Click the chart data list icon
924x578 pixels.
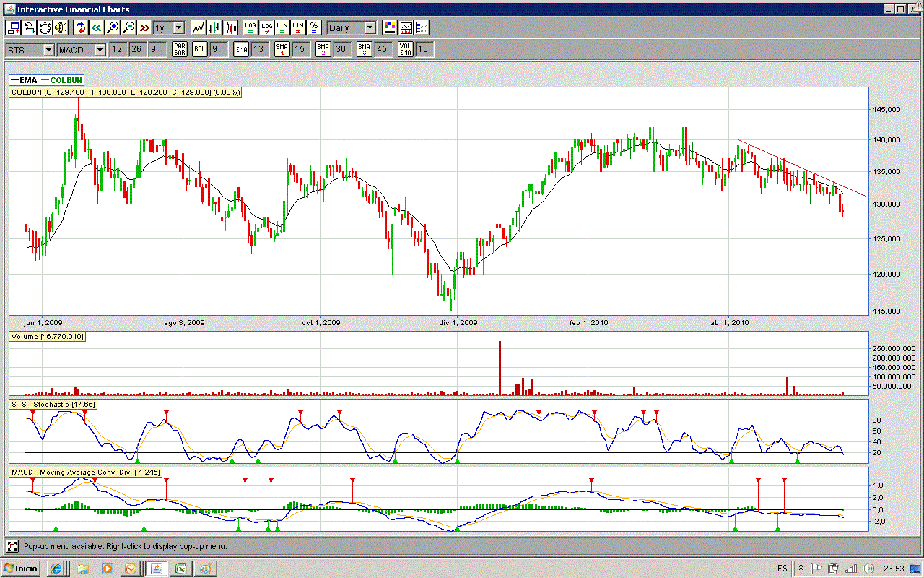(422, 27)
